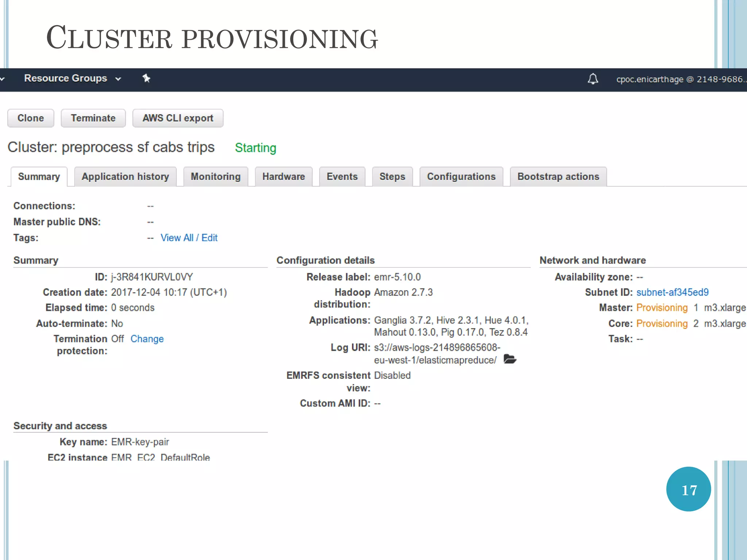Click the Core Provisioning status
Screen dimensions: 747x560
pos(662,323)
